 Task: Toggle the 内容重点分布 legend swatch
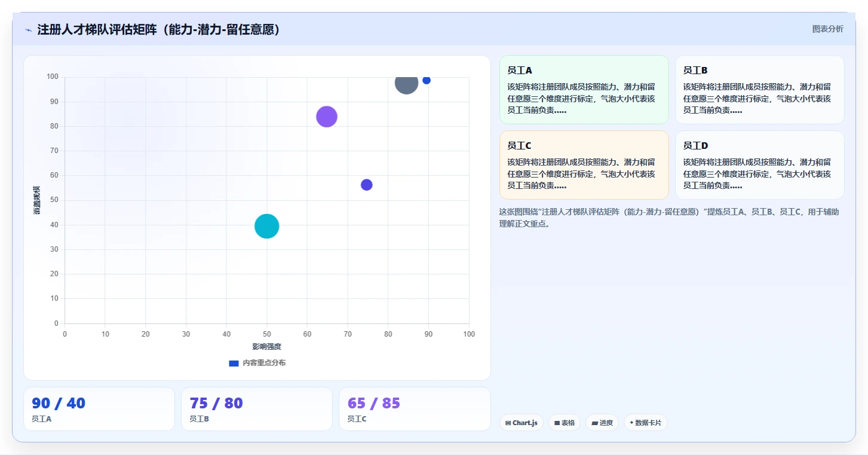tap(234, 363)
